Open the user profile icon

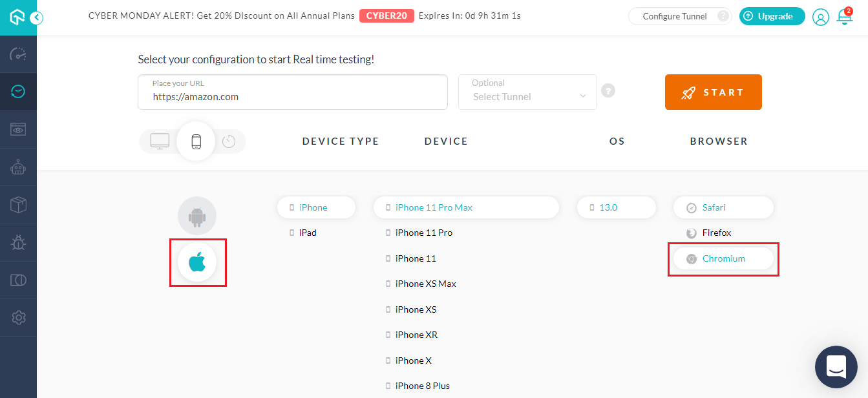click(x=820, y=17)
